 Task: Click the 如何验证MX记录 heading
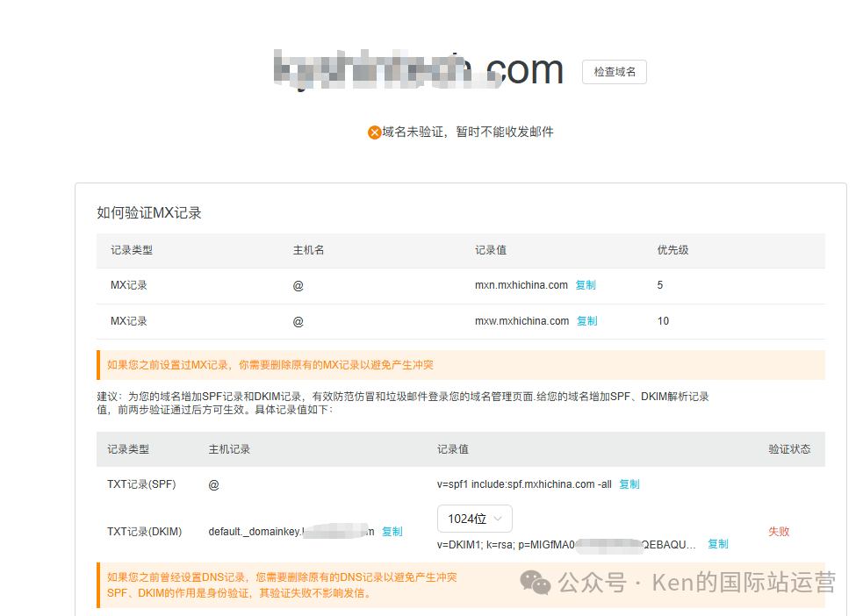pos(149,213)
